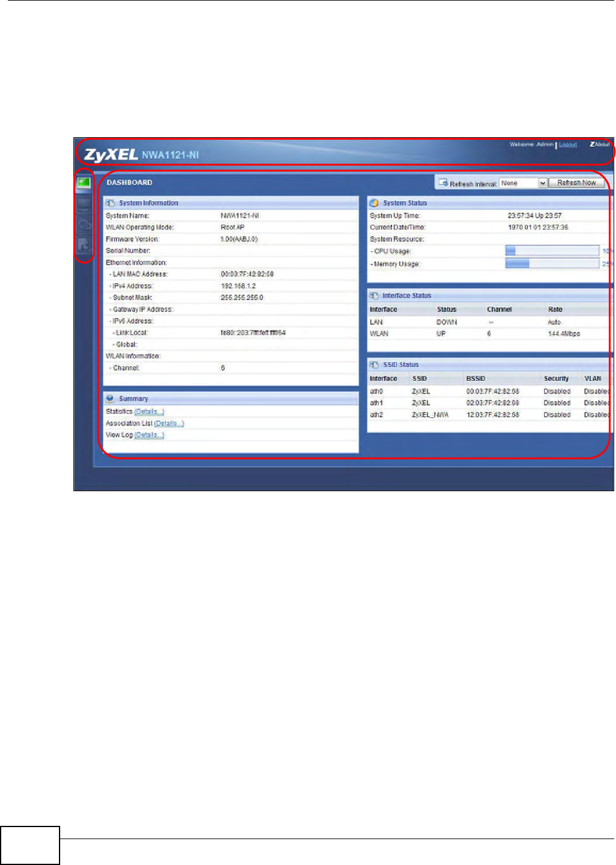Click the WLAN row in Interface Status

coord(490,333)
